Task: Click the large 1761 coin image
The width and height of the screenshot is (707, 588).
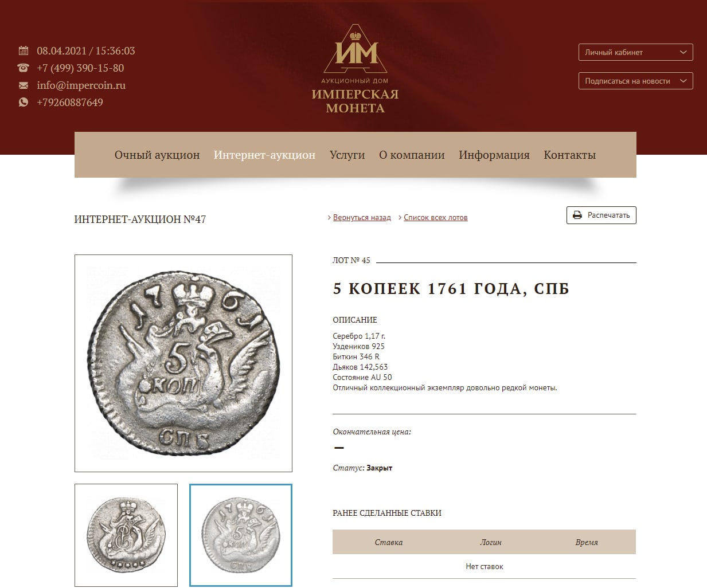Action: point(183,363)
